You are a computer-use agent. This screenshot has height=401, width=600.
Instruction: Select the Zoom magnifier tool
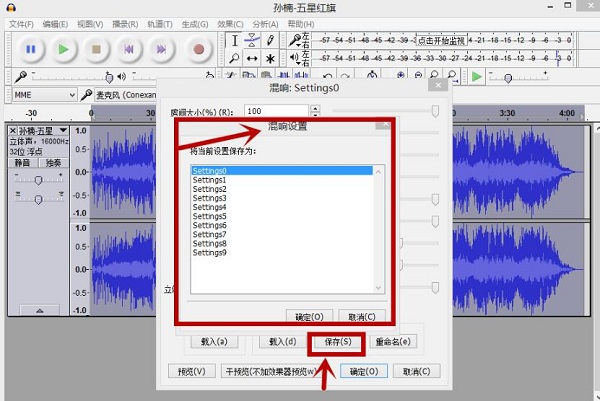point(234,59)
